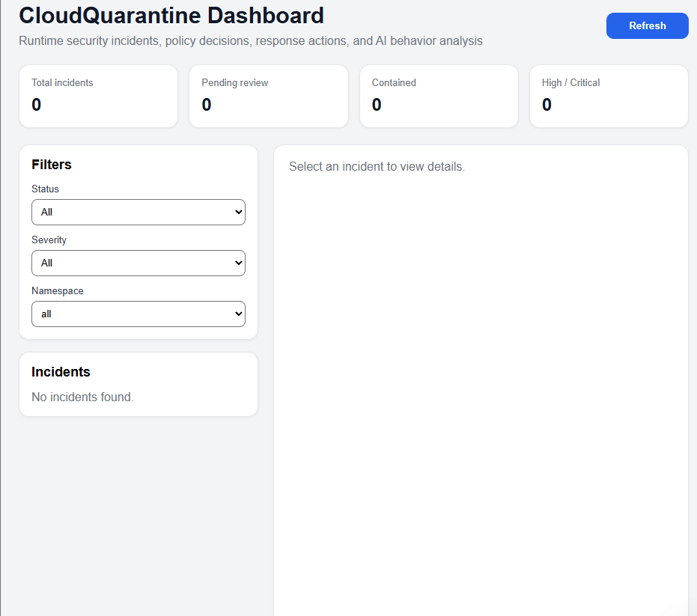Click the Namespace field label
The height and width of the screenshot is (616, 697).
pos(57,290)
